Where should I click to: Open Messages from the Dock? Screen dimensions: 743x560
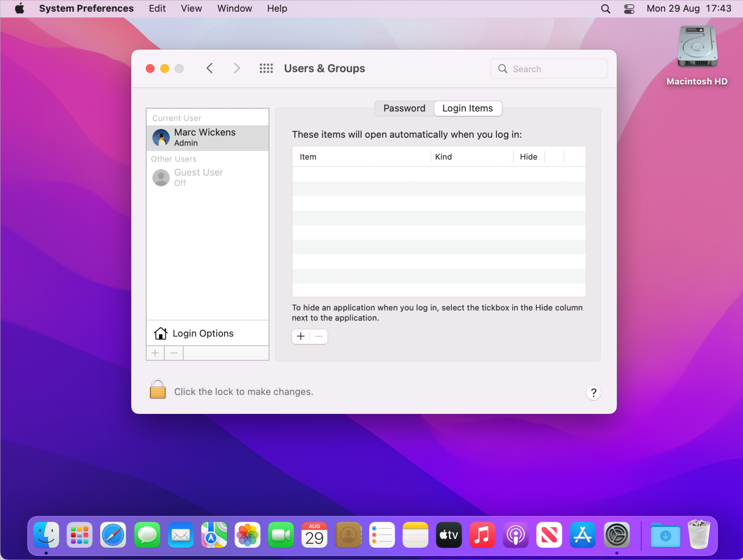tap(147, 535)
